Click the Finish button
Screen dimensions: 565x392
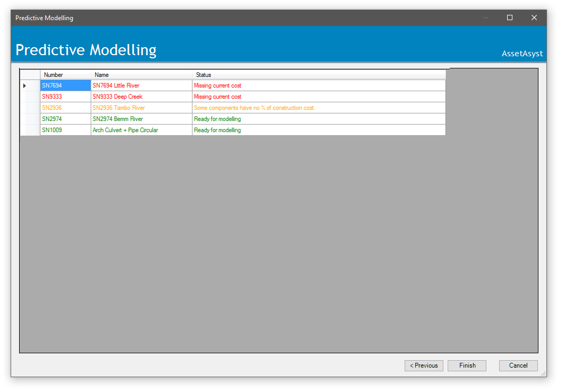(467, 365)
